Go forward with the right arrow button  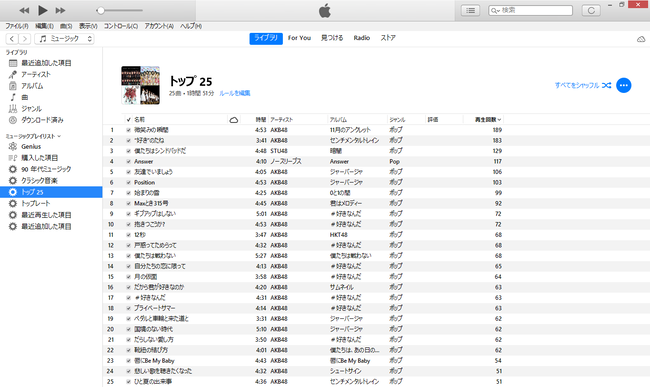tap(25, 39)
